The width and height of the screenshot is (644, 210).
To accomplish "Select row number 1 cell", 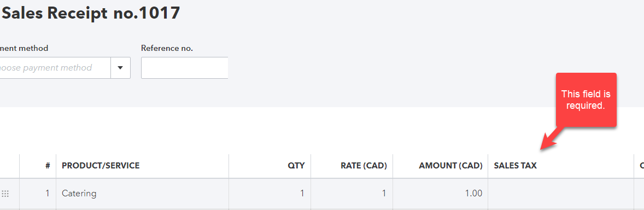I will tap(38, 194).
